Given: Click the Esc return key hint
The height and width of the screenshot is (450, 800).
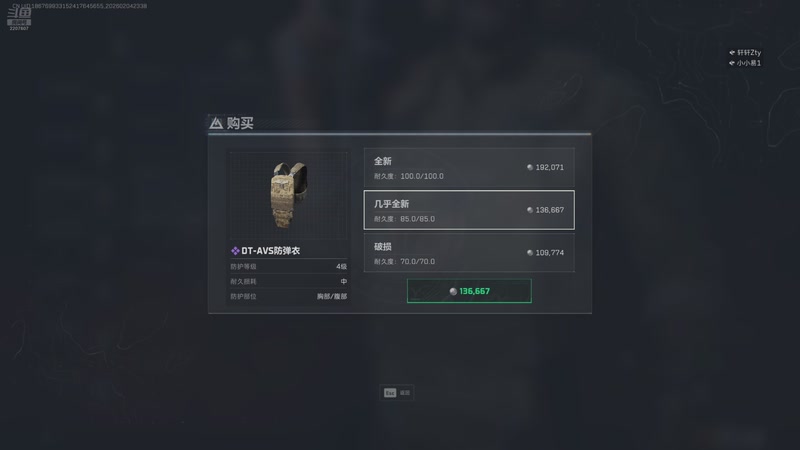Looking at the screenshot, I should pos(397,392).
